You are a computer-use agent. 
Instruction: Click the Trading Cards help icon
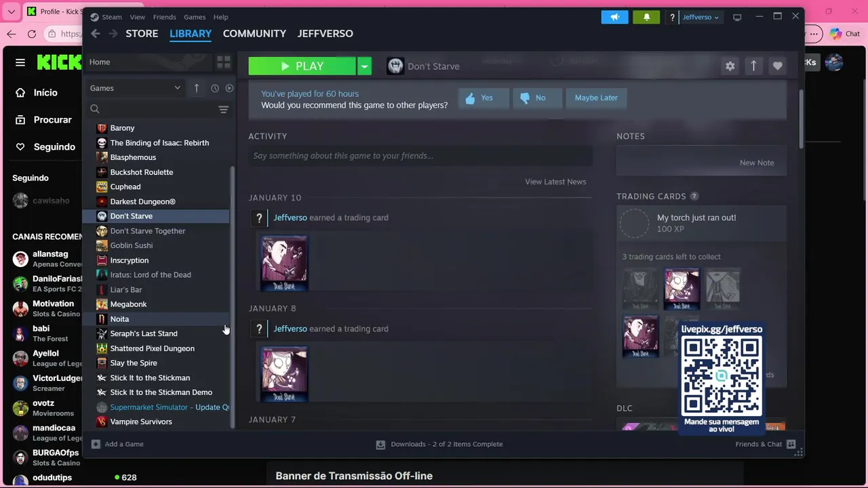point(694,197)
